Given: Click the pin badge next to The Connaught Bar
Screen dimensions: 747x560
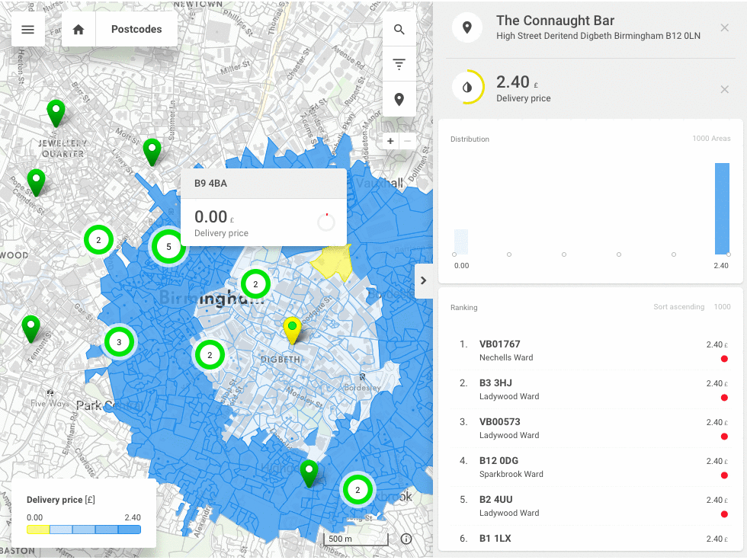Looking at the screenshot, I should [466, 27].
